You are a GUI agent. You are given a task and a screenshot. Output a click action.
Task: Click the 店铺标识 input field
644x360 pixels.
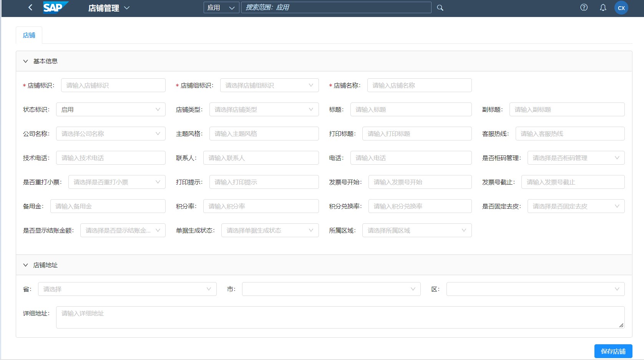pos(113,85)
